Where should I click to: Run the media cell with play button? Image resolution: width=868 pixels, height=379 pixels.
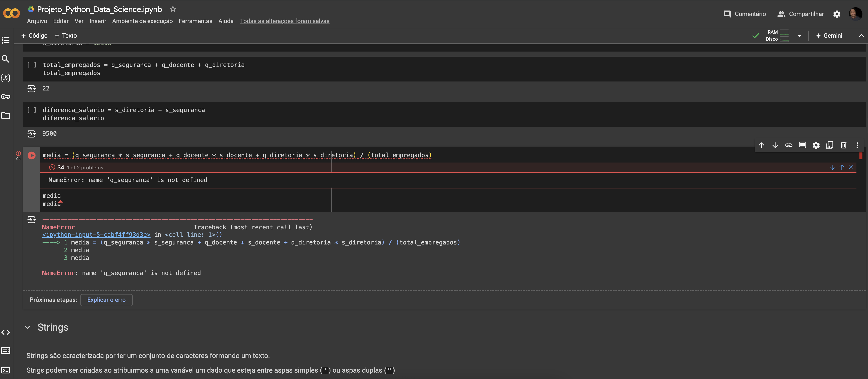[32, 155]
